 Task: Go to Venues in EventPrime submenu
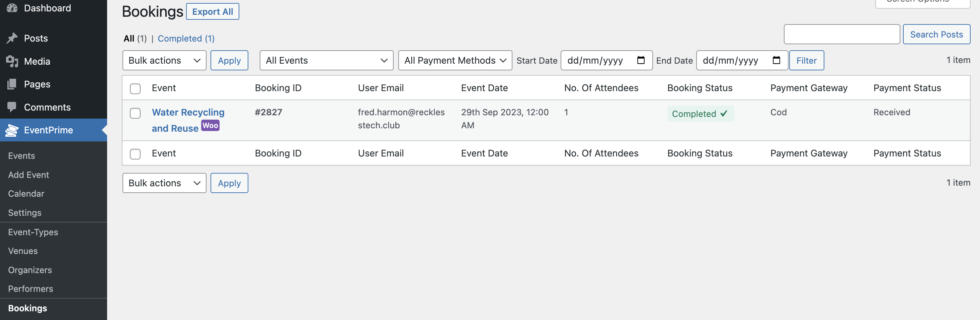click(23, 251)
